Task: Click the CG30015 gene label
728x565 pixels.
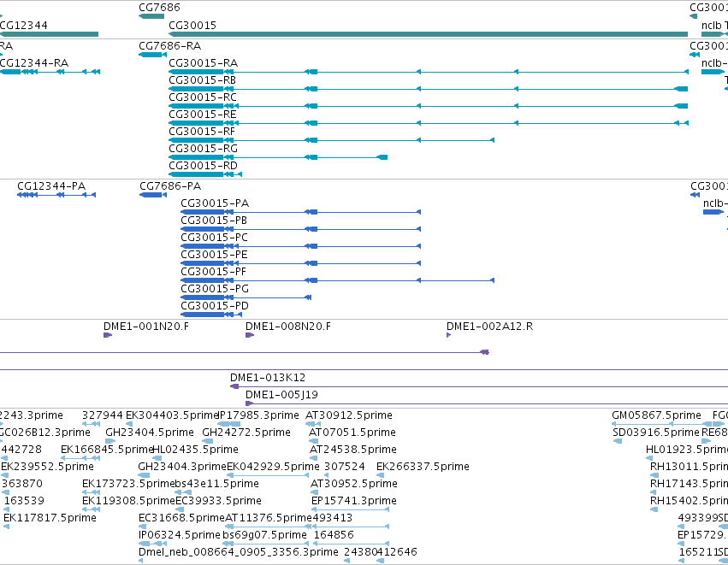Action: (192, 26)
